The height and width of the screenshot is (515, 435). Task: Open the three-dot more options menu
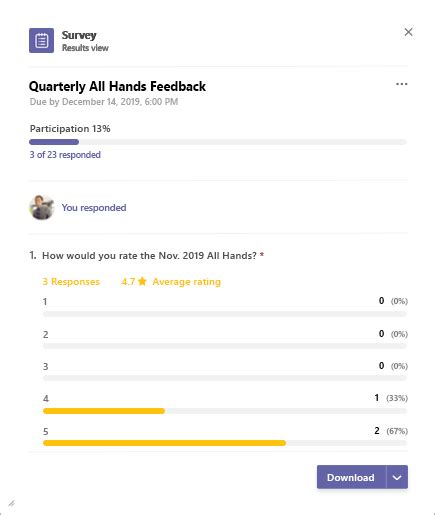tap(402, 84)
